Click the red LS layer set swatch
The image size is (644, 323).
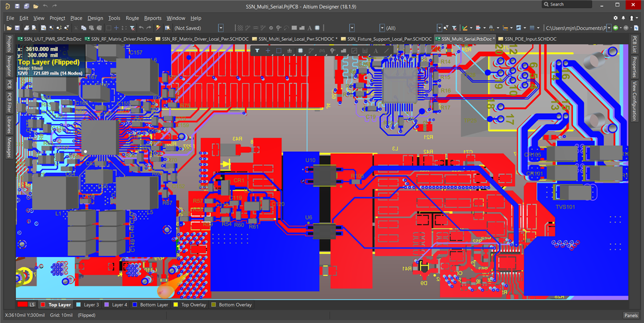click(x=22, y=304)
